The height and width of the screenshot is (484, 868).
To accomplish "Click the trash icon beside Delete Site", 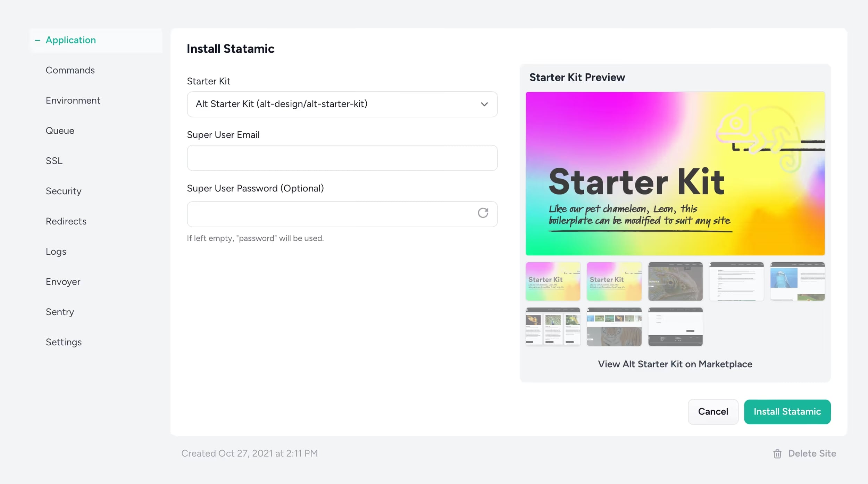I will pos(777,454).
